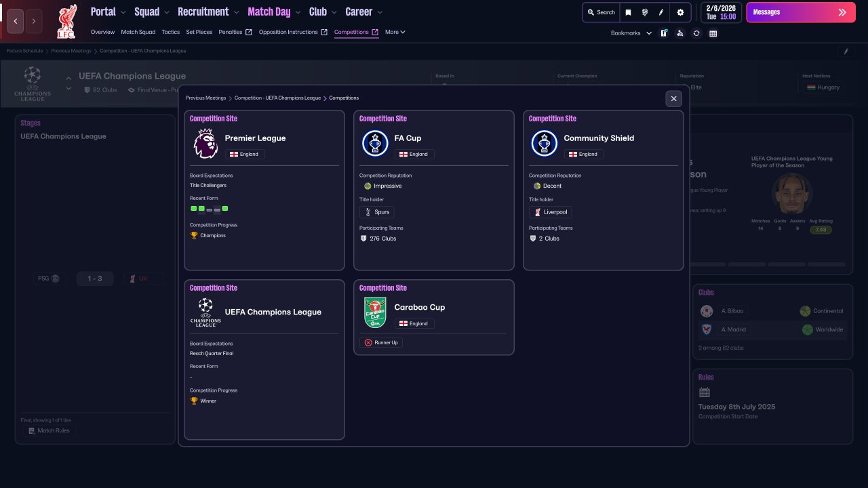Image resolution: width=868 pixels, height=488 pixels.
Task: Click the Carabao Cup England nation chip
Action: (x=414, y=323)
